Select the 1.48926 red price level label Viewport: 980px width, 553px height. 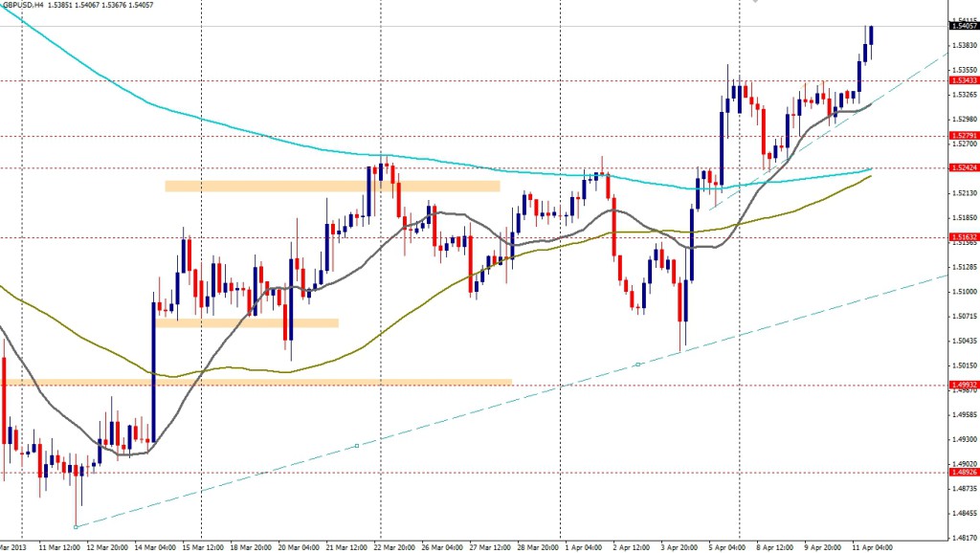pos(963,472)
